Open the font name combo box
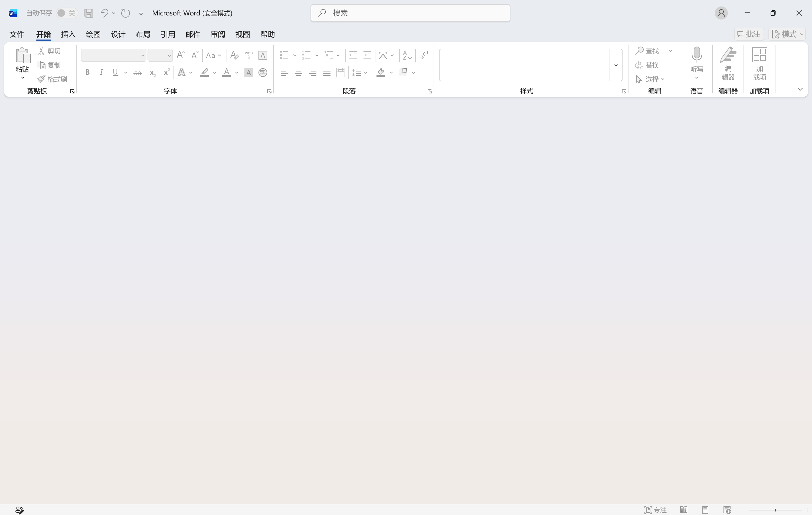 tap(113, 55)
